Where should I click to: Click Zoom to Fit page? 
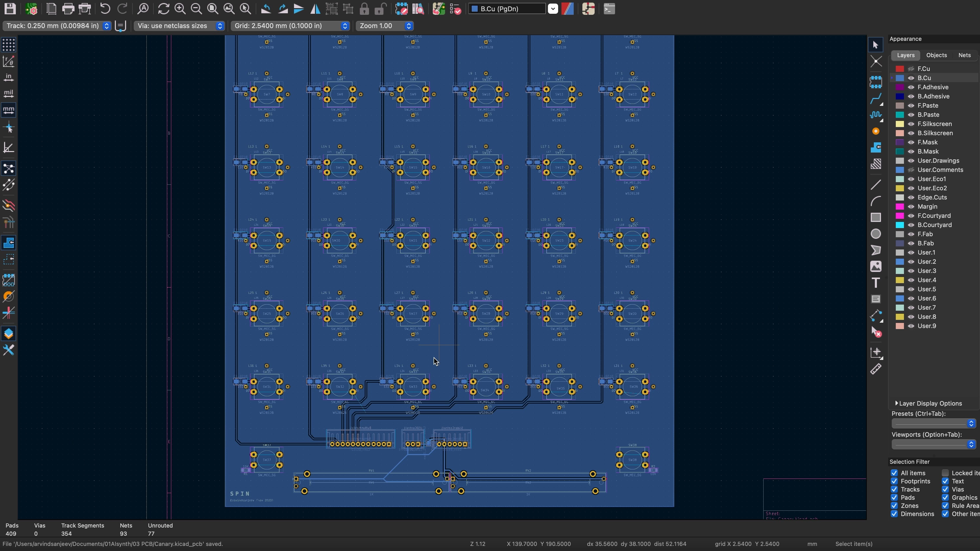coord(213,9)
